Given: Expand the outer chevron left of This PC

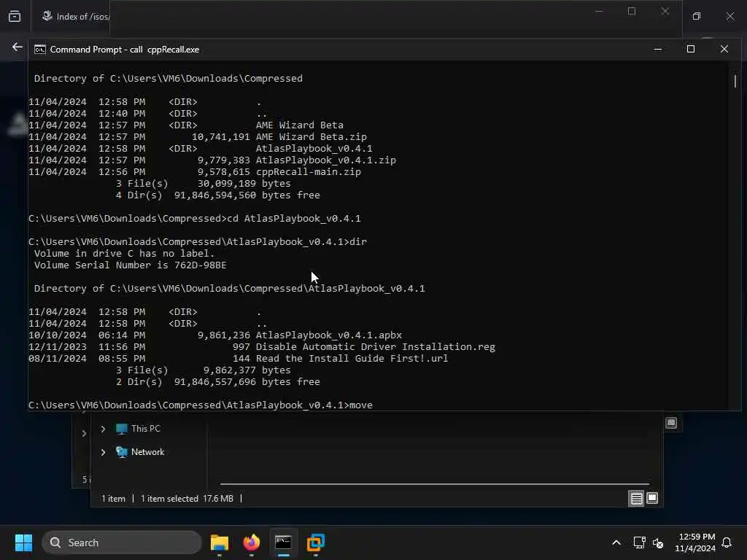Looking at the screenshot, I should (x=85, y=433).
